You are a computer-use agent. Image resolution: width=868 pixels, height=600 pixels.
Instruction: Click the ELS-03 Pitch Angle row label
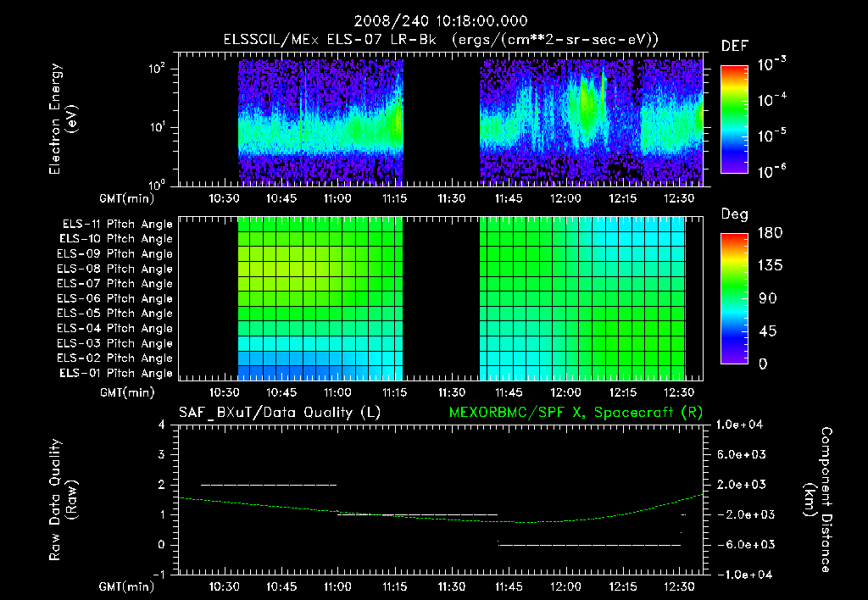coord(114,344)
